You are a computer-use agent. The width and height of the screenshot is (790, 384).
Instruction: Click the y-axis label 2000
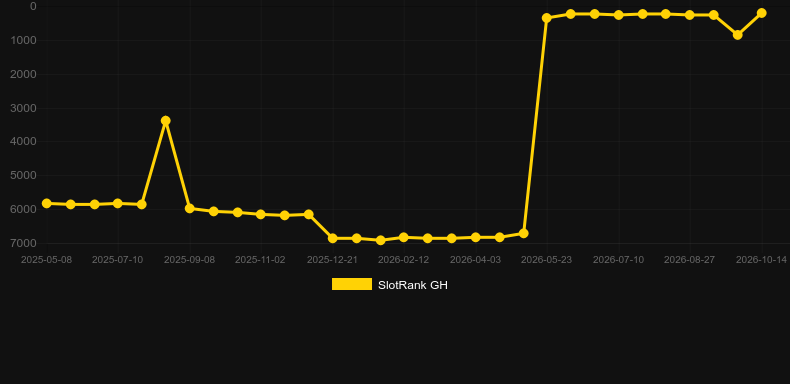point(23,74)
